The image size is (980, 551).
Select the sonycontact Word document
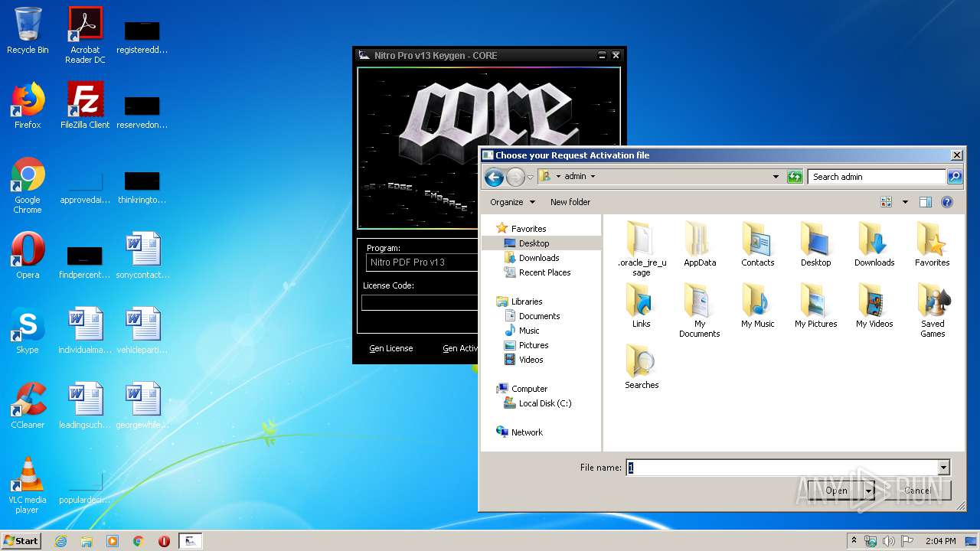(143, 256)
